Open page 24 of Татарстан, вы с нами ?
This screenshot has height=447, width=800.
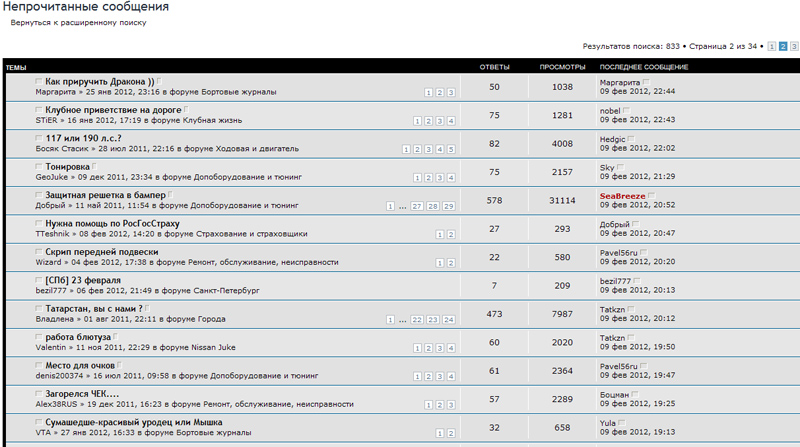(448, 319)
